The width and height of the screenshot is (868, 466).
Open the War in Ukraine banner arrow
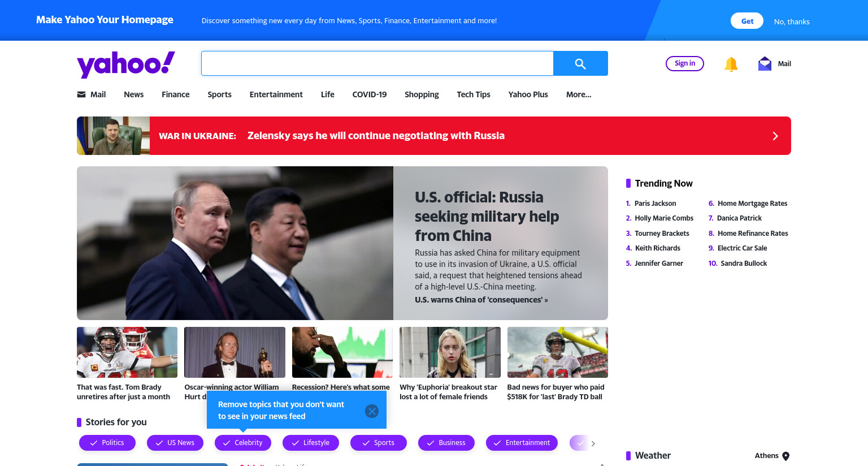point(775,136)
